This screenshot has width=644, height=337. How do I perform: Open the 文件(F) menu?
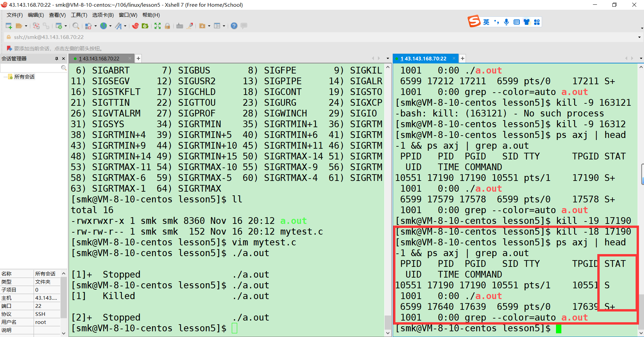[15, 15]
